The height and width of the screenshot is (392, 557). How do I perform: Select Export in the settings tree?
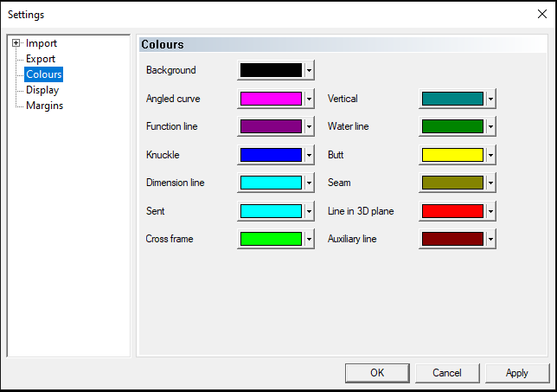click(x=41, y=59)
